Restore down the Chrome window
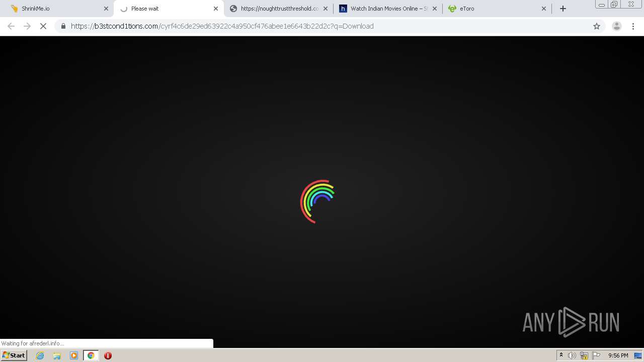Image resolution: width=644 pixels, height=362 pixels. [614, 4]
